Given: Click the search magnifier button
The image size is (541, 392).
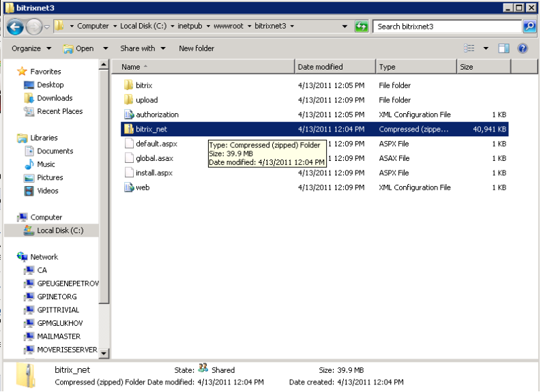Looking at the screenshot, I should [529, 27].
